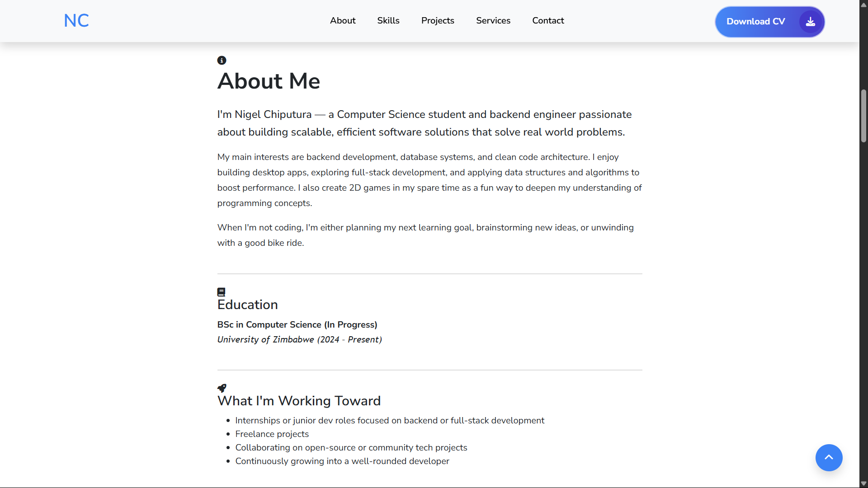Click the NC logo in header
The image size is (868, 488).
point(76,21)
